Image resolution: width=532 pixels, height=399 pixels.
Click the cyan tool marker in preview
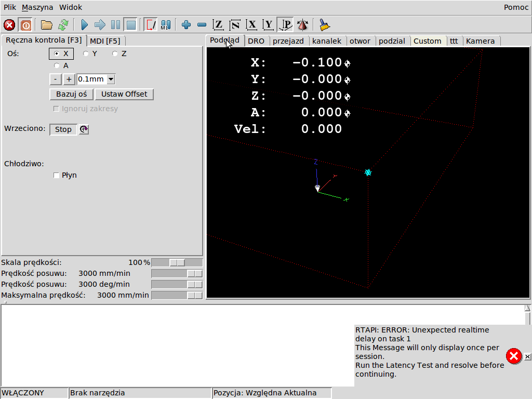point(368,172)
